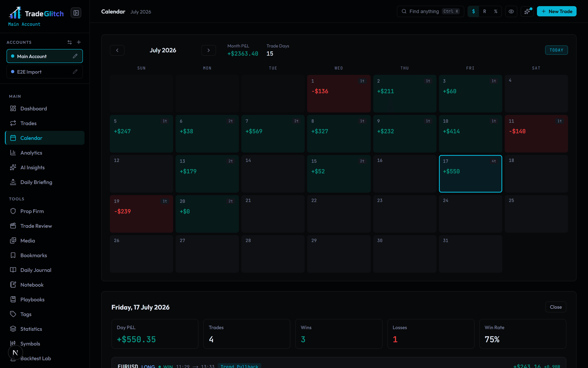Click the Trend Pullback tag on EURUSD trade
This screenshot has height=368, width=588.
point(239,366)
